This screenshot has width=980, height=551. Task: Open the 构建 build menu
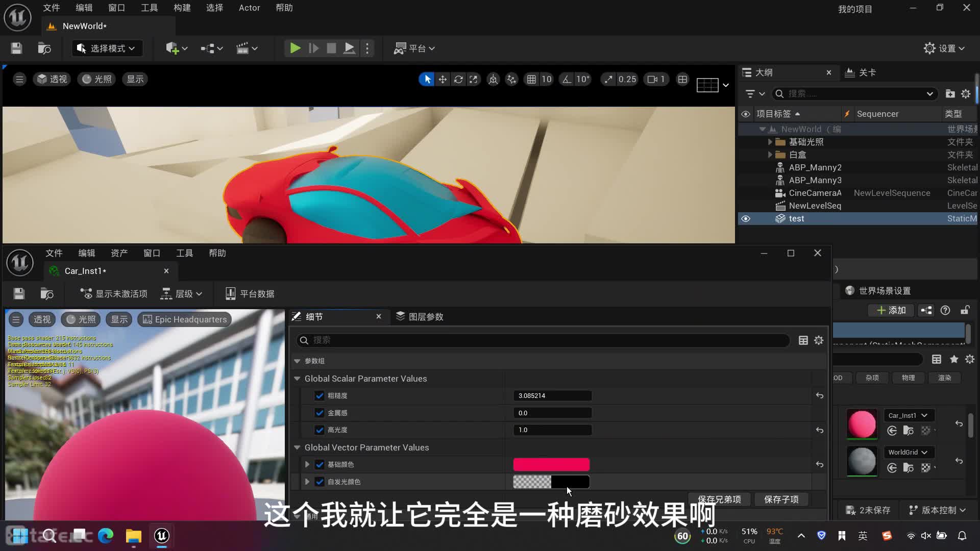[182, 8]
